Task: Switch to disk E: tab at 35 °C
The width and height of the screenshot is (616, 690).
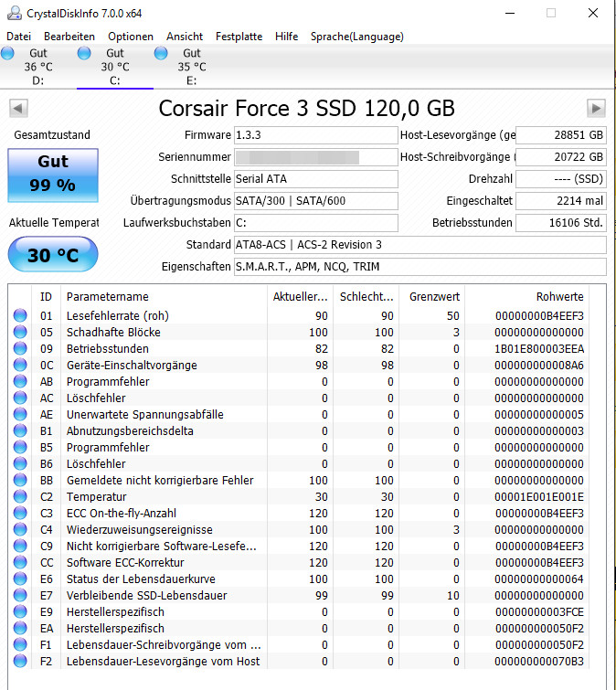Action: point(191,67)
